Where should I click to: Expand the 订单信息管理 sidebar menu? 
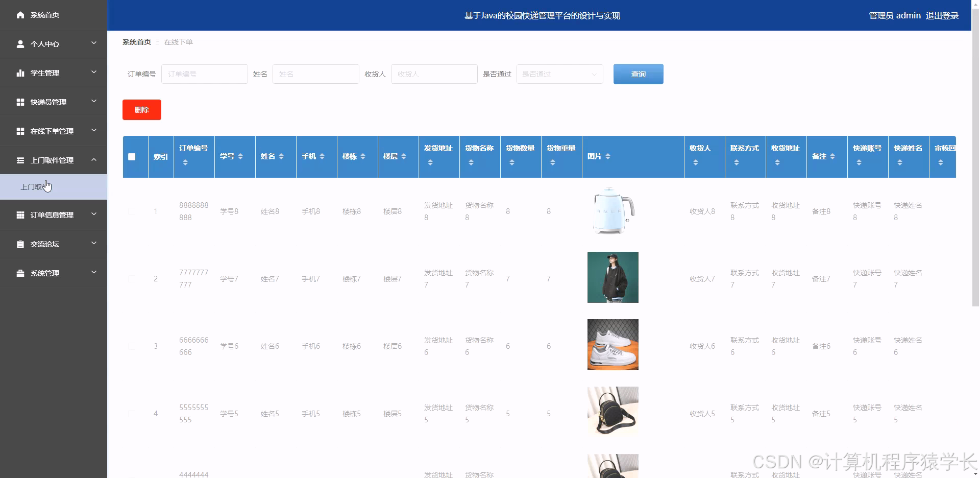click(x=93, y=214)
